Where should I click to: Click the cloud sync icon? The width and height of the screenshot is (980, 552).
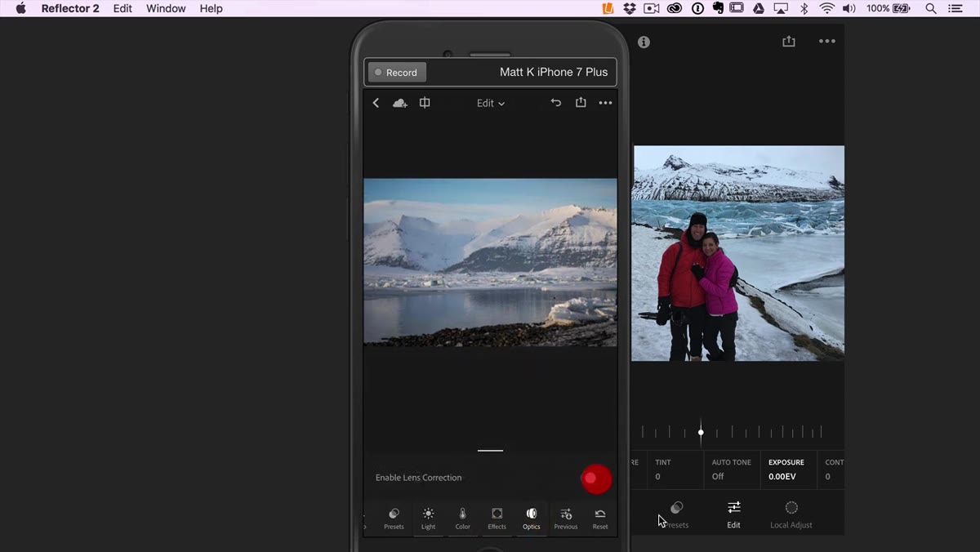pyautogui.click(x=400, y=103)
